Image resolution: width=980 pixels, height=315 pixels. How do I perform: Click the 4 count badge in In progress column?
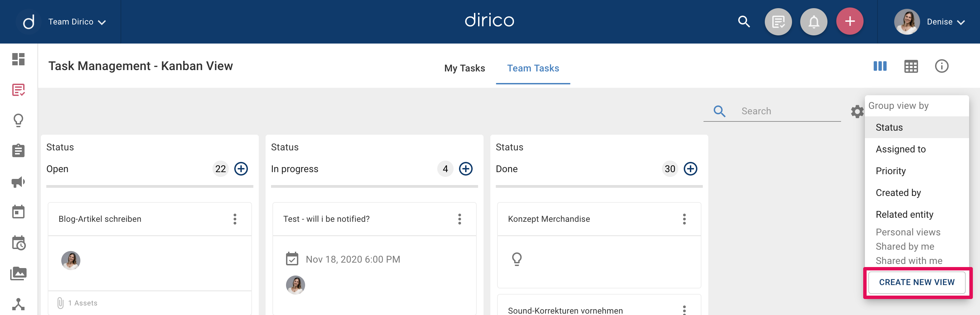tap(445, 169)
